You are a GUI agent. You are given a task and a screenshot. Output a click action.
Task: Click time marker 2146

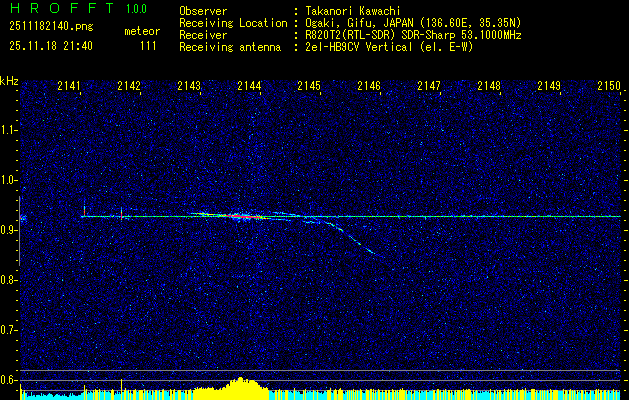[x=369, y=86]
